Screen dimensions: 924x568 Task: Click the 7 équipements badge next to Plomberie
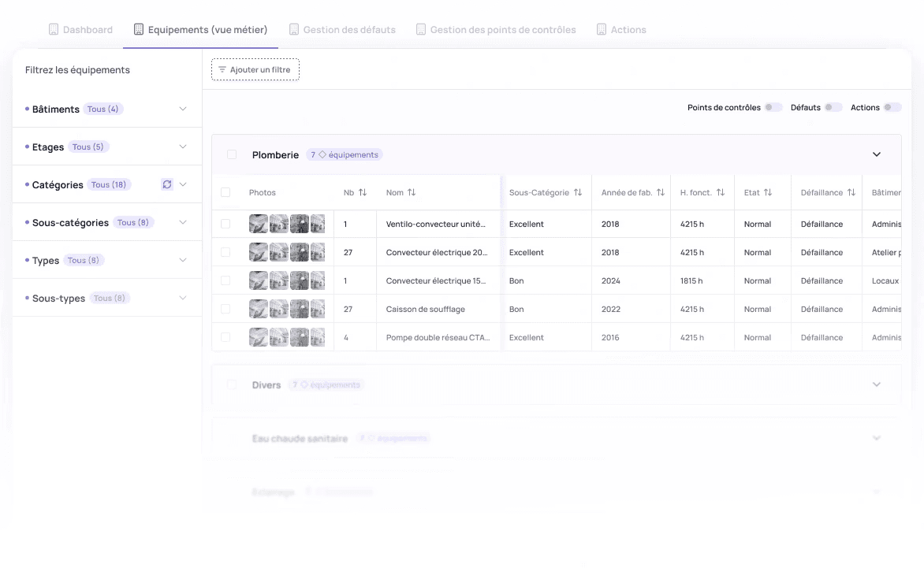345,155
